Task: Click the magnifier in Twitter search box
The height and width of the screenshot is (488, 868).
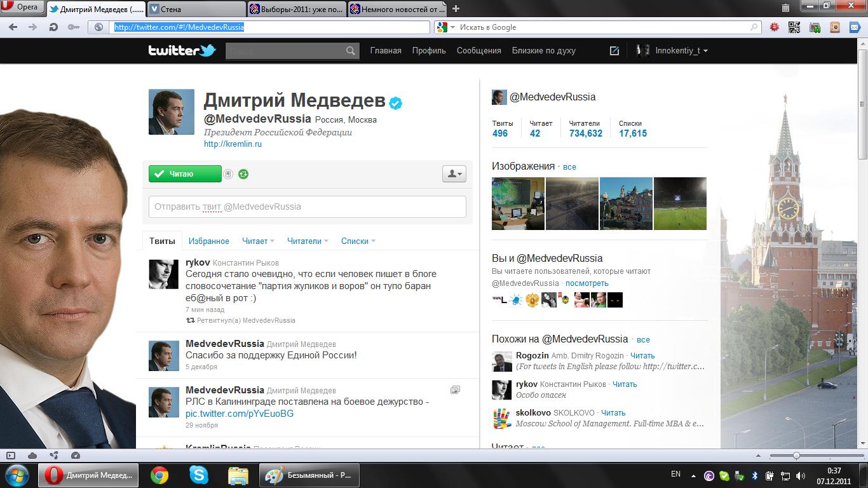Action: pyautogui.click(x=351, y=51)
